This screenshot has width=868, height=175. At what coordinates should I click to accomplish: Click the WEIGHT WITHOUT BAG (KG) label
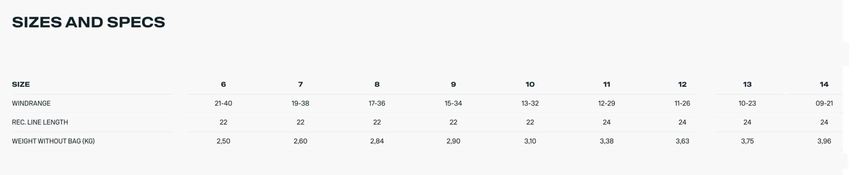[53, 141]
